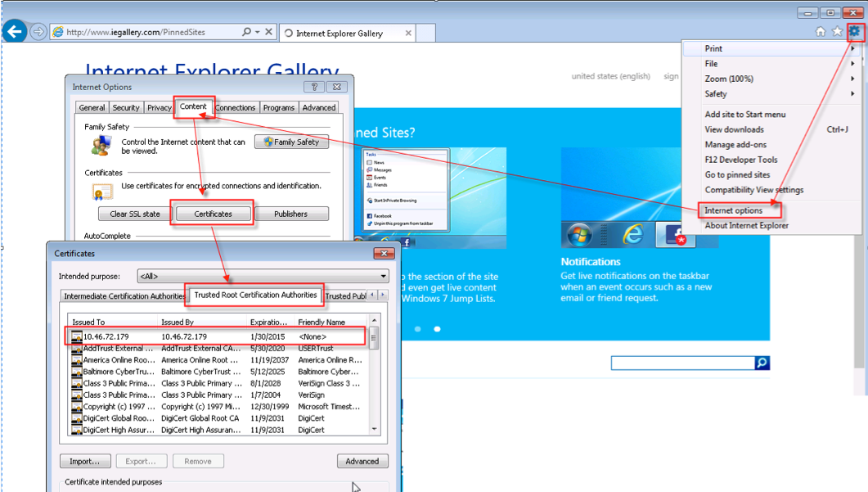Image resolution: width=868 pixels, height=492 pixels.
Task: Choose F12 Developer Tools menu item
Action: pos(741,160)
